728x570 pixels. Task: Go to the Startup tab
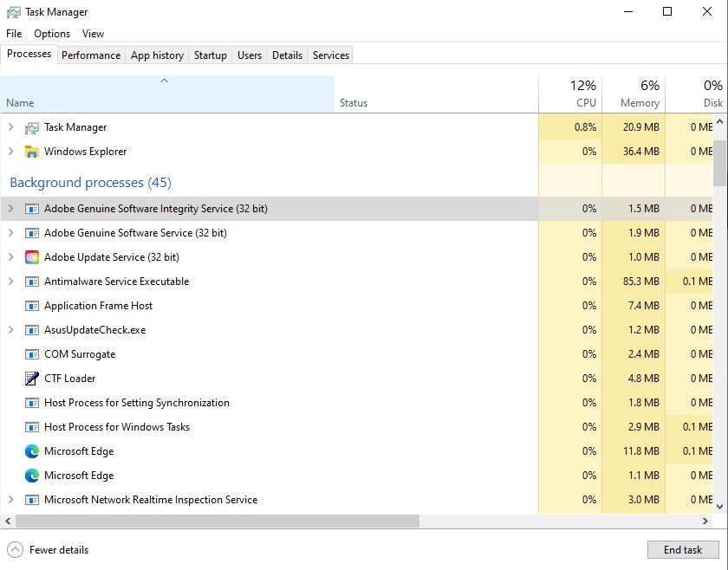pos(210,55)
